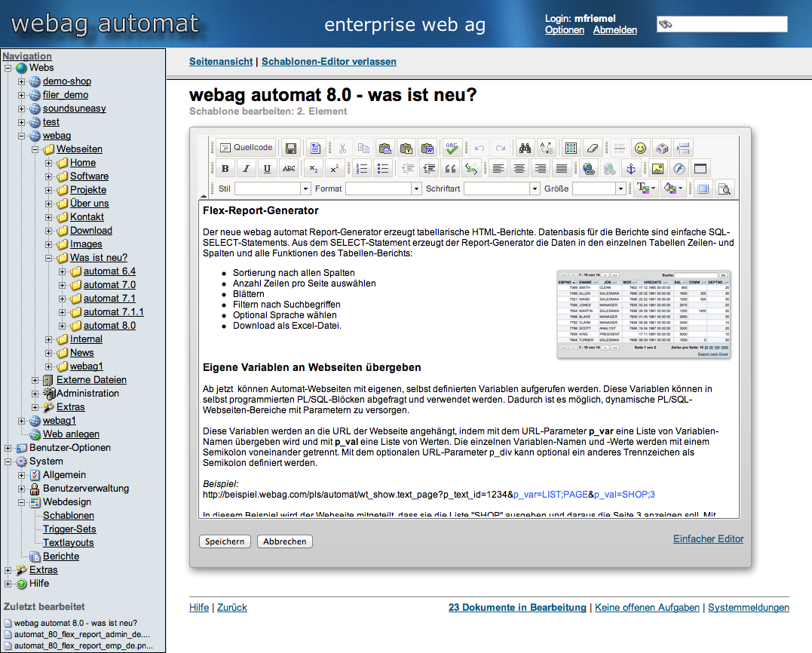This screenshot has height=653, width=812.
Task: Open the Replace icon next to binoculars
Action: click(x=547, y=148)
